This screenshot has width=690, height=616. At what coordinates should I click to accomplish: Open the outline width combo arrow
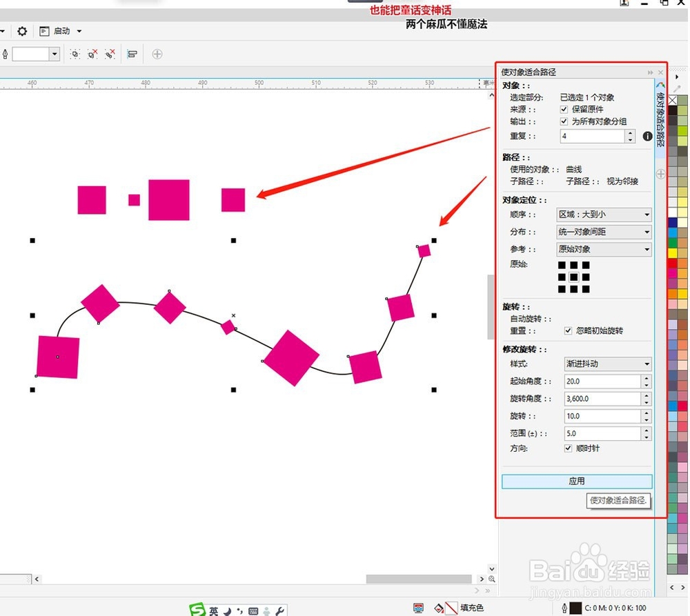(55, 54)
